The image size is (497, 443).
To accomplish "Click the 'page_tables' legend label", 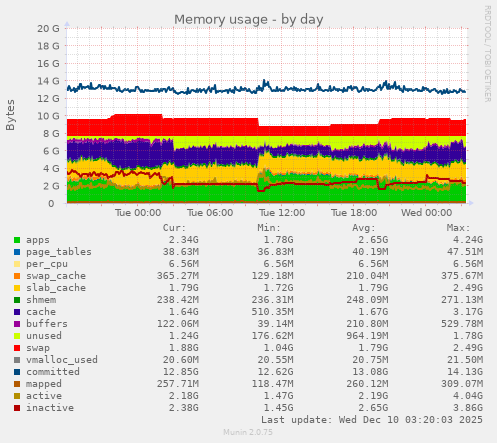I will (59, 252).
